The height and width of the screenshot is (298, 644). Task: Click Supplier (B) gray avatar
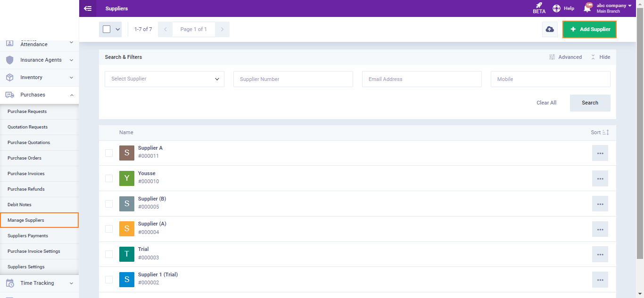coord(127,204)
